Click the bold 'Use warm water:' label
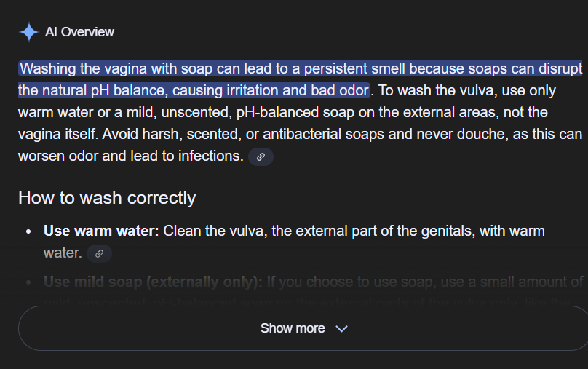This screenshot has width=588, height=369. [101, 231]
